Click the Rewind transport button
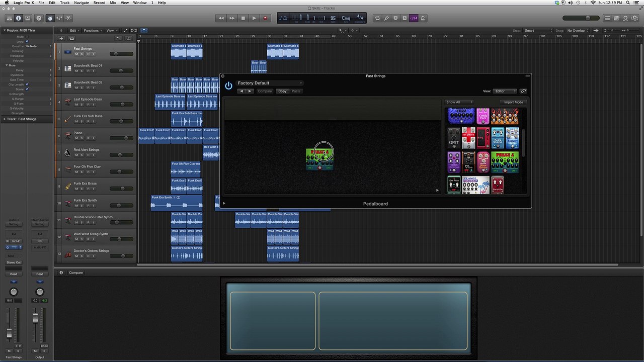 221,18
